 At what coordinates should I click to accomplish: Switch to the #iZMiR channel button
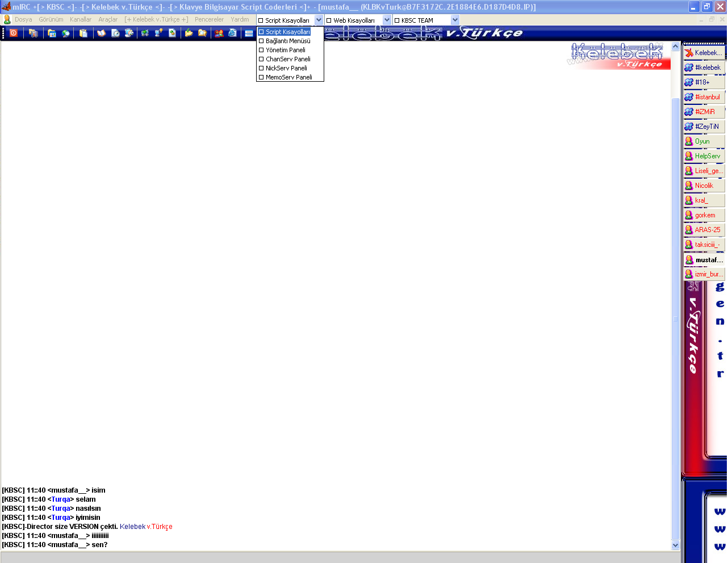click(704, 112)
